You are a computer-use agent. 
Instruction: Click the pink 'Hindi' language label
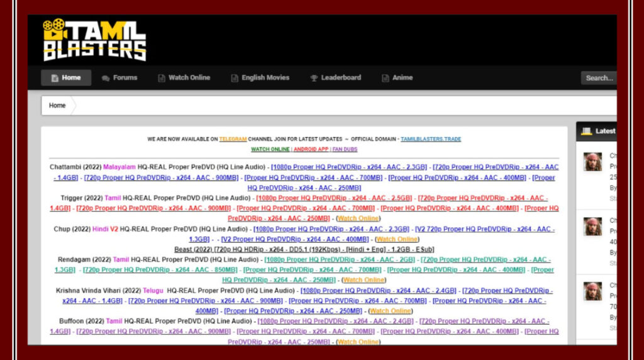pos(100,229)
